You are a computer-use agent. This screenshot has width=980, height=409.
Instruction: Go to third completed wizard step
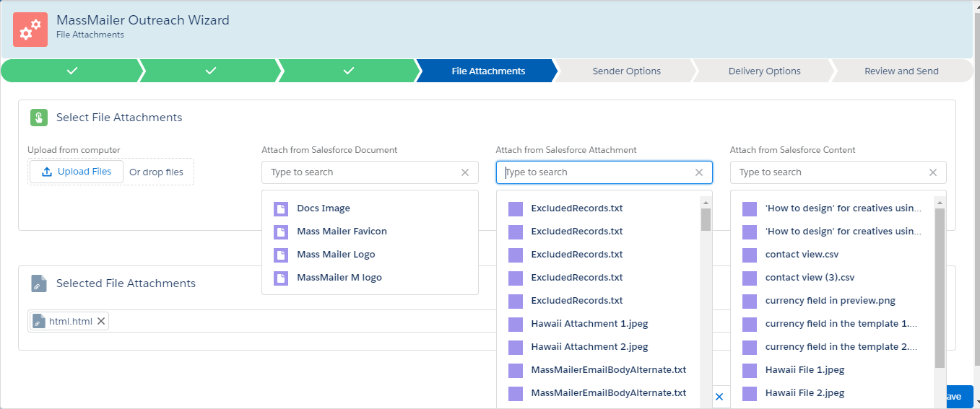[349, 71]
